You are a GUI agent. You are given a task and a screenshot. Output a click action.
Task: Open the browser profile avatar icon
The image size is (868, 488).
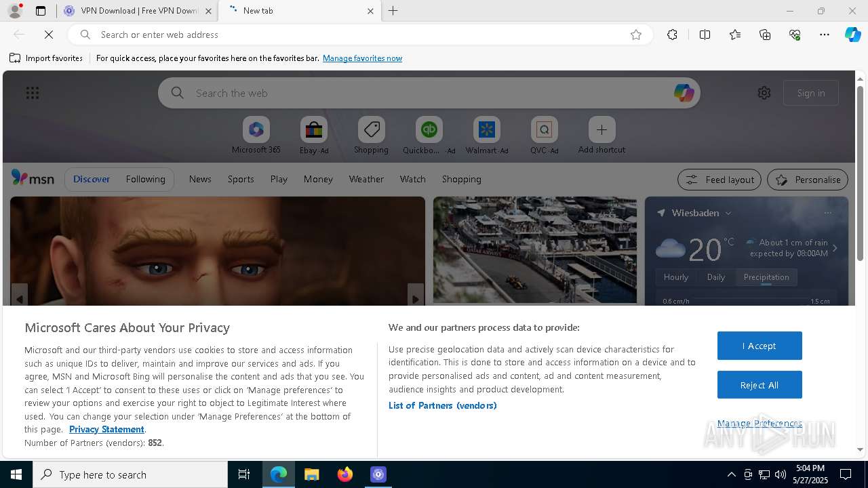click(x=14, y=11)
